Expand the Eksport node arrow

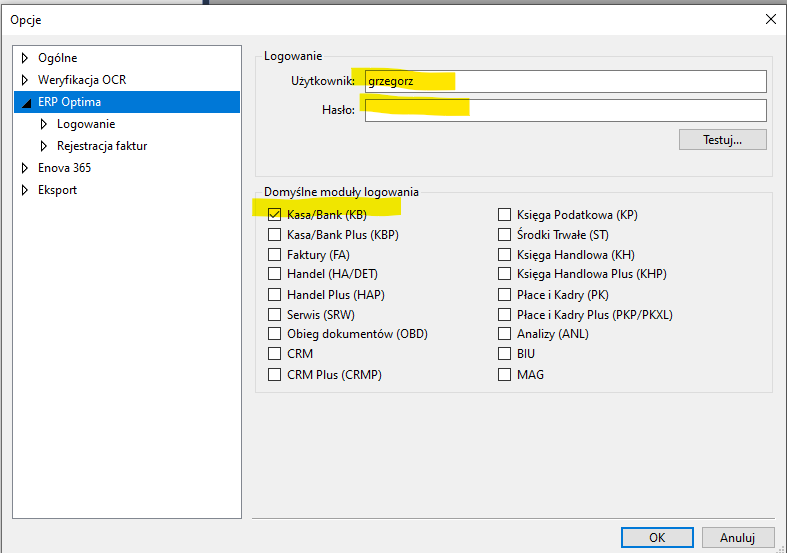coord(25,190)
